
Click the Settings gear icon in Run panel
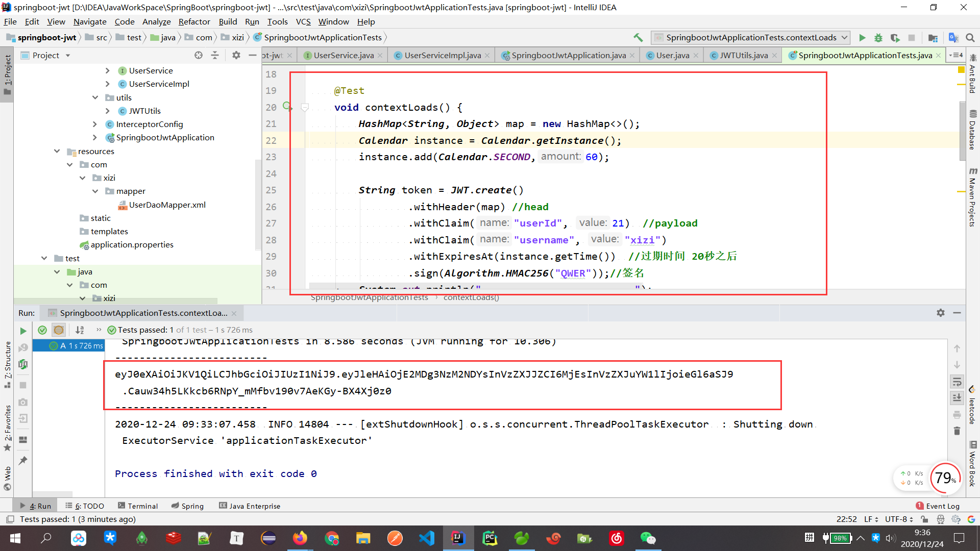tap(941, 312)
